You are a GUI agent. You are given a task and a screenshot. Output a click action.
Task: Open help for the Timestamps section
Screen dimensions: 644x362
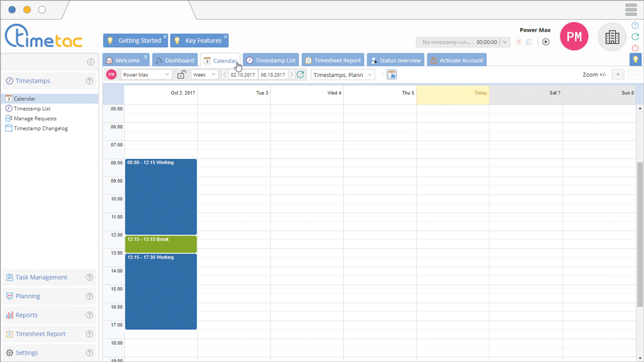pyautogui.click(x=89, y=81)
